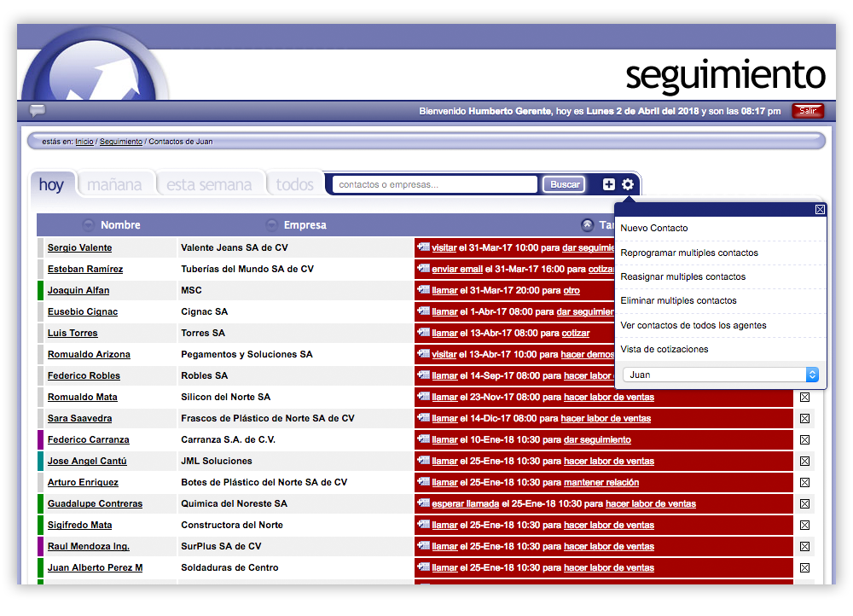Click the teal color marker beside Jose Angel Cantú

[40, 461]
